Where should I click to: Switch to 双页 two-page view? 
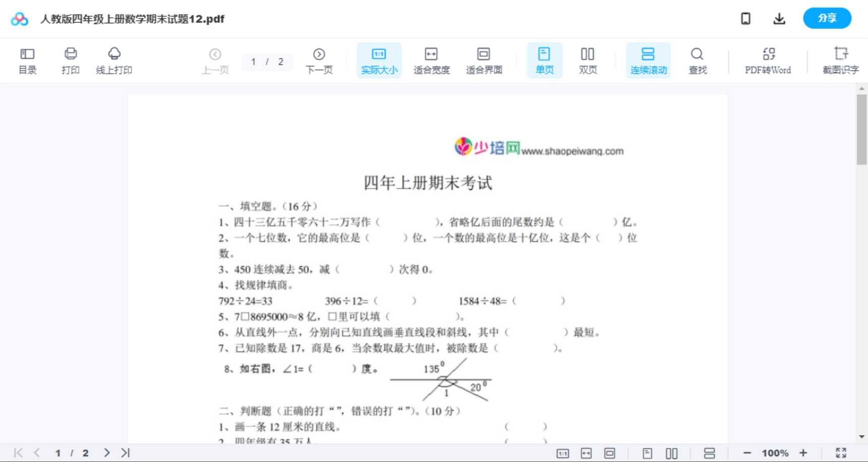coord(588,60)
